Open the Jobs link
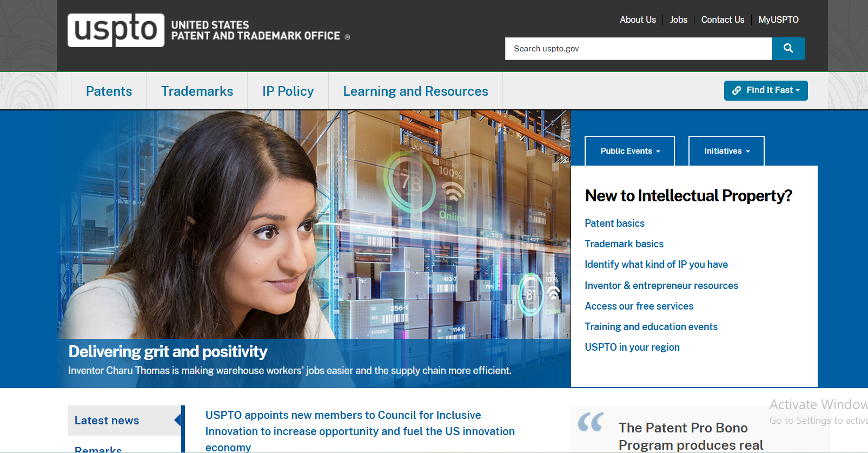This screenshot has height=453, width=868. click(x=678, y=19)
